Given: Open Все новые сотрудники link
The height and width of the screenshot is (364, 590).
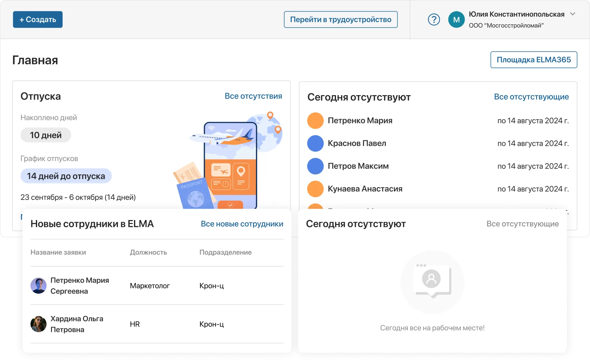Looking at the screenshot, I should click(x=242, y=224).
